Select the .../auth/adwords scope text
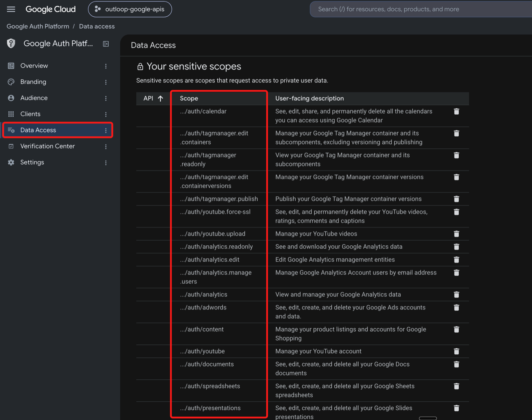 [203, 308]
